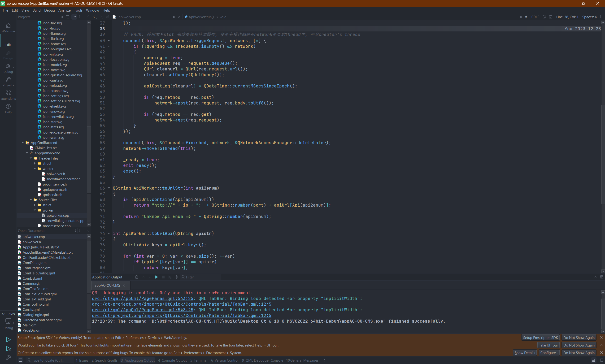605x364 pixels.
Task: Toggle left sidebar visibility button
Action: click(21, 360)
